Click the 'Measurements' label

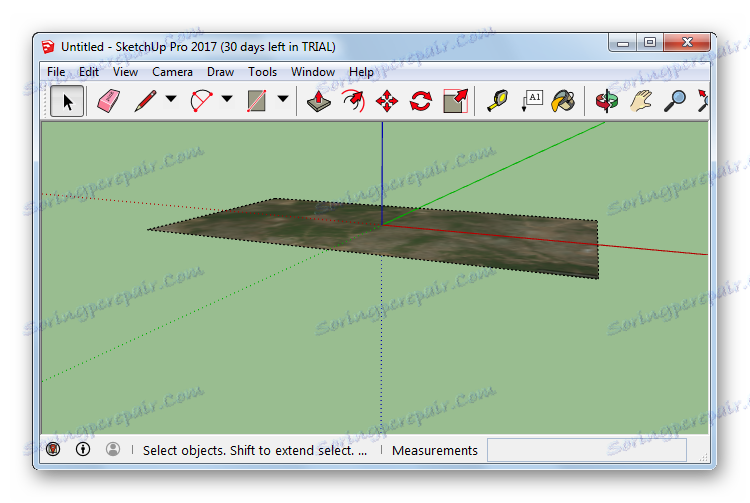click(435, 450)
